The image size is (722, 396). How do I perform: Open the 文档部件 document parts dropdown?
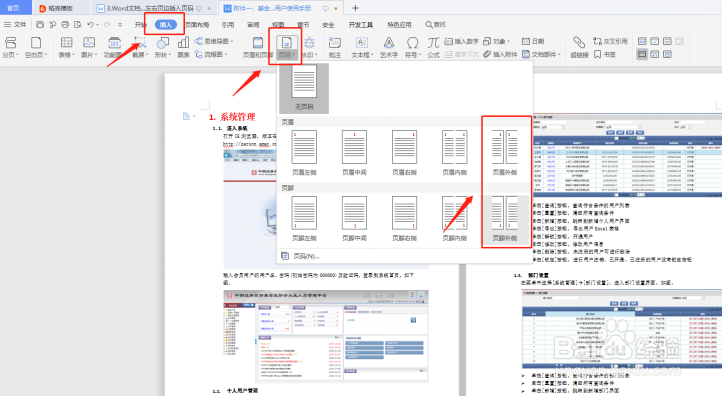(x=542, y=54)
